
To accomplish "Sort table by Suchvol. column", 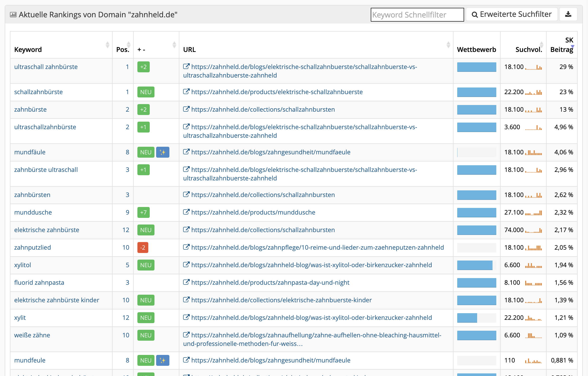I will click(x=541, y=45).
